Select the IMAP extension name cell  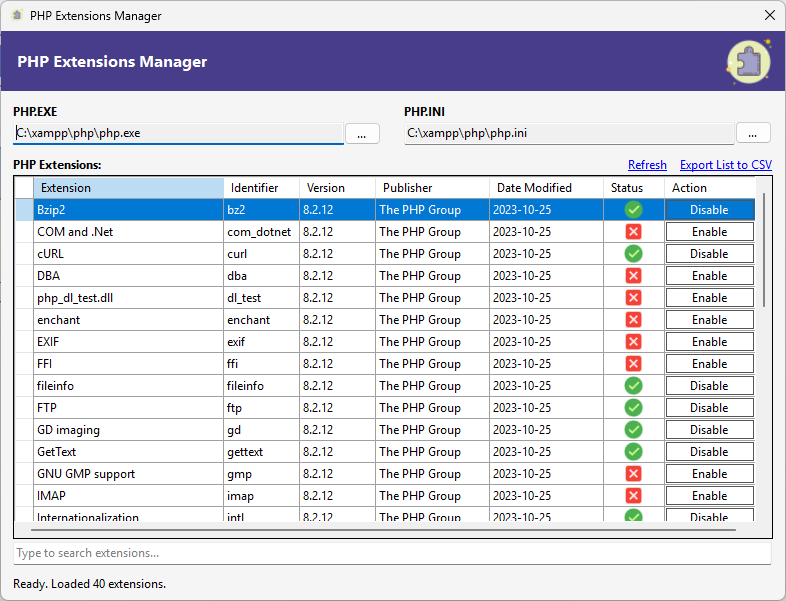128,496
